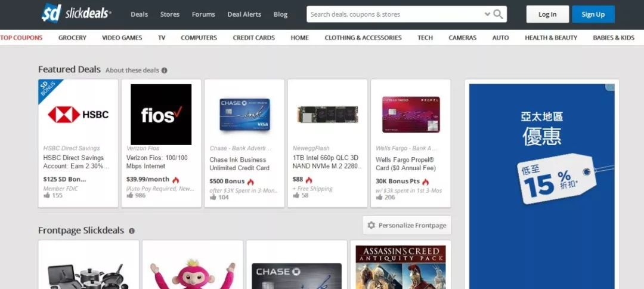Click the Log In button

coord(547,14)
